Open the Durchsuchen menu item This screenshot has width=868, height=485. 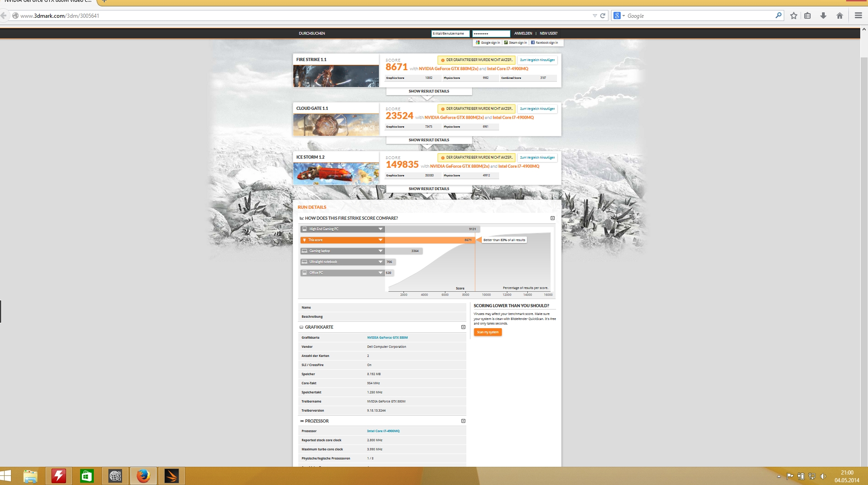[312, 33]
